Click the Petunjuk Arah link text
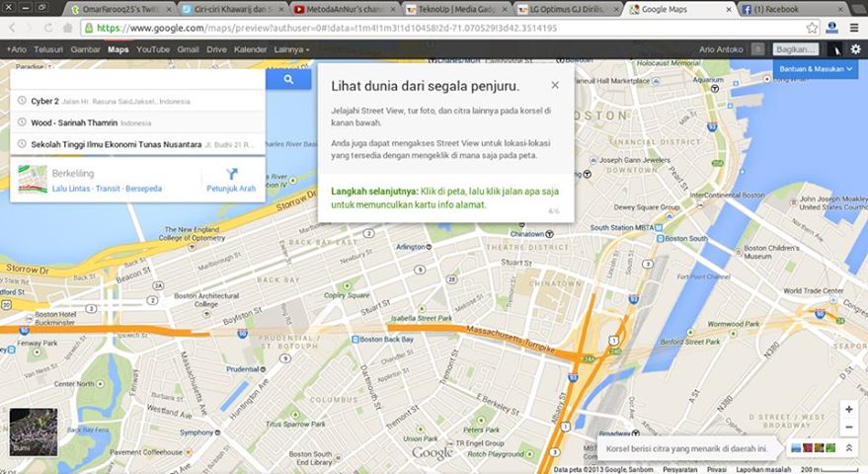This screenshot has width=868, height=474. point(231,189)
